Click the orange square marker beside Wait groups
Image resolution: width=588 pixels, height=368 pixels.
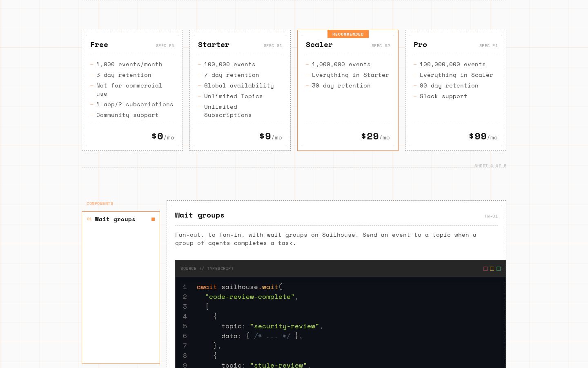pyautogui.click(x=153, y=220)
